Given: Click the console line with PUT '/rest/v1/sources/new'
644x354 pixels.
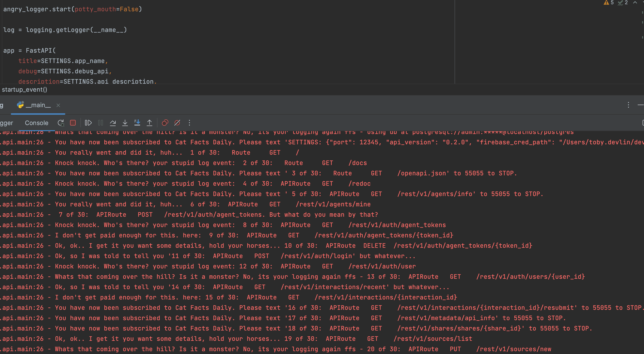Looking at the screenshot, I should (x=275, y=349).
